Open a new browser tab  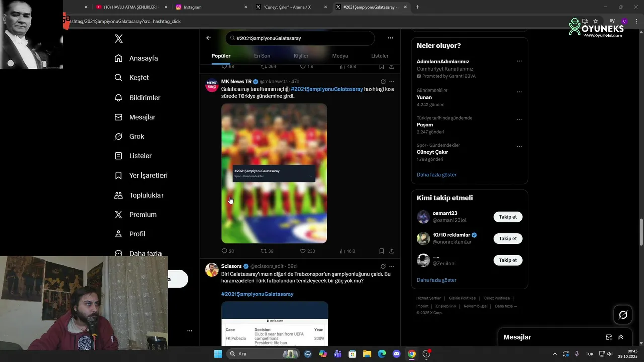[417, 7]
